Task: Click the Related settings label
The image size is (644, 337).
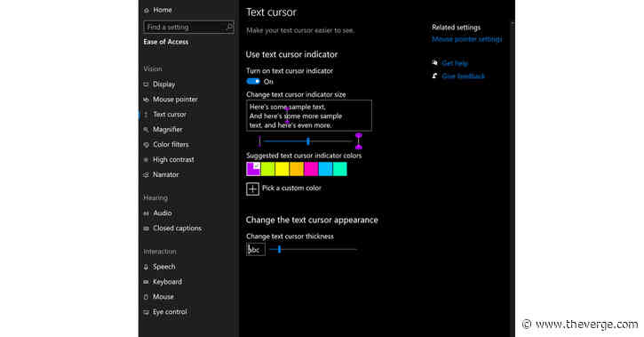Action: (x=456, y=28)
